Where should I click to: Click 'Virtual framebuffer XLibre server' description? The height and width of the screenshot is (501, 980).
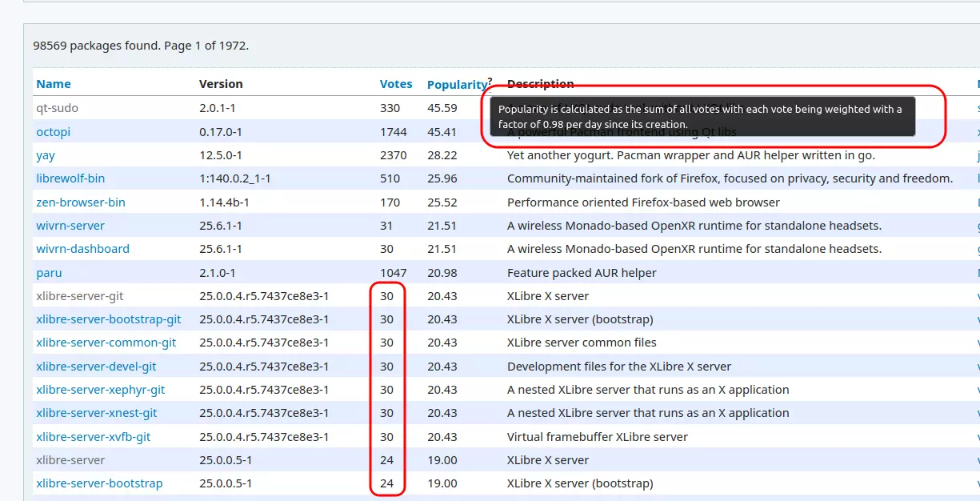click(598, 437)
